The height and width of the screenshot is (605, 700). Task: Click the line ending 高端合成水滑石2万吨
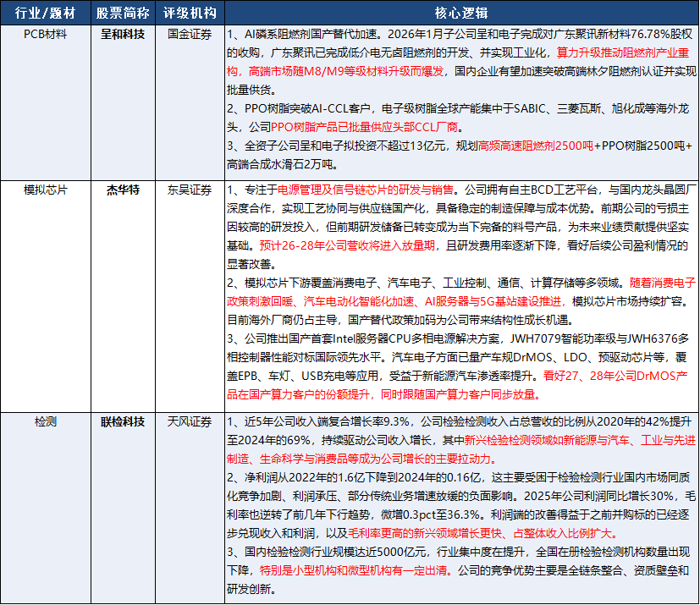pyautogui.click(x=283, y=165)
